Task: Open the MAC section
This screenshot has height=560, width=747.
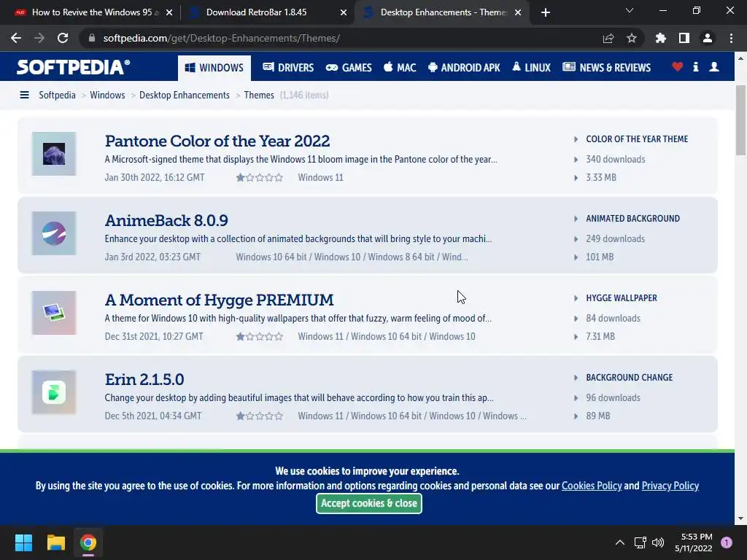Action: pos(400,68)
